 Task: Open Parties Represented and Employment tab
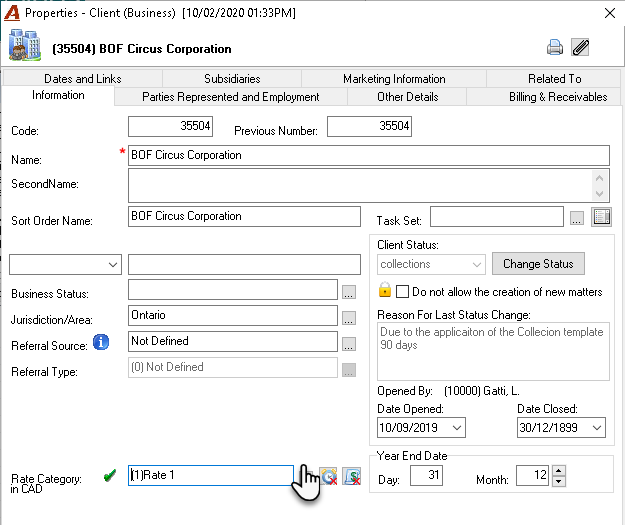pos(230,97)
